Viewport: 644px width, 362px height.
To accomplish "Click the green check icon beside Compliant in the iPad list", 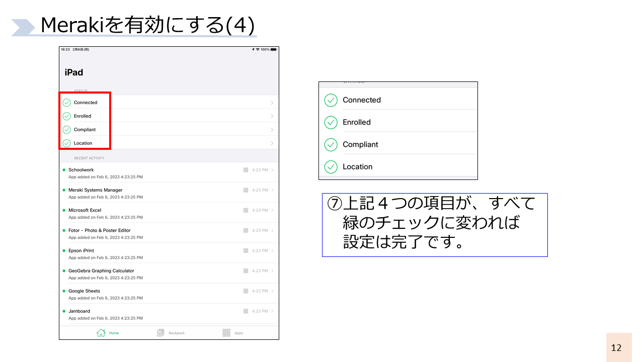I will point(66,130).
